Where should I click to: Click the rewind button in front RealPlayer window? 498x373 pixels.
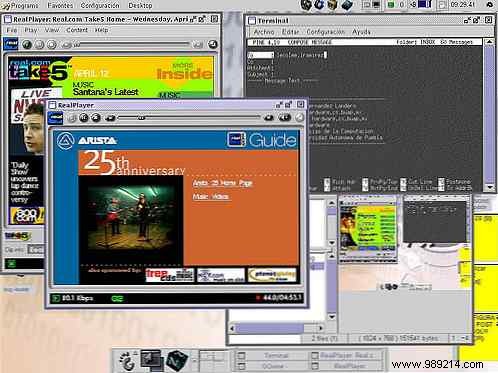[x=110, y=118]
